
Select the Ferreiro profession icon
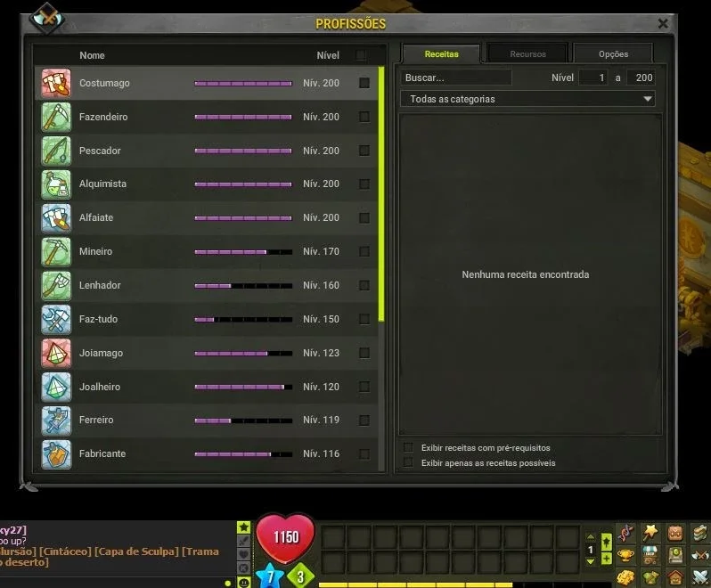[56, 421]
